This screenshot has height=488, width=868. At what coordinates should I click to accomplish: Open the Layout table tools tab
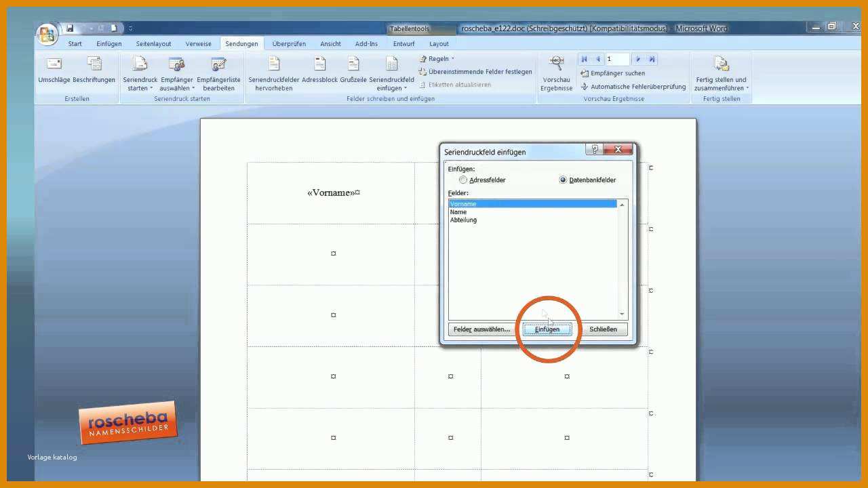tap(439, 44)
